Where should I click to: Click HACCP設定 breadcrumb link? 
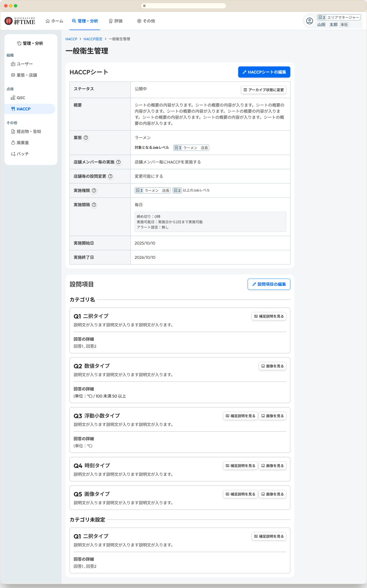[x=93, y=39]
